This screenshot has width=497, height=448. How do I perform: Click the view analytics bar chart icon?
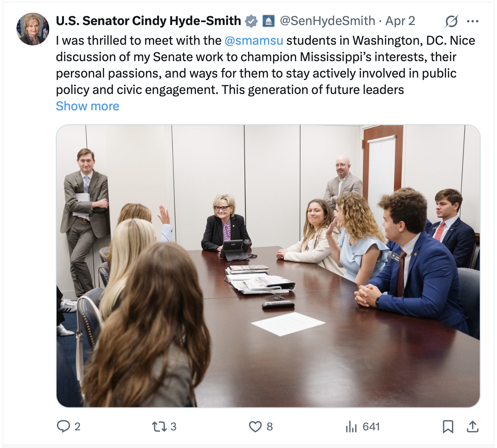coord(351,427)
